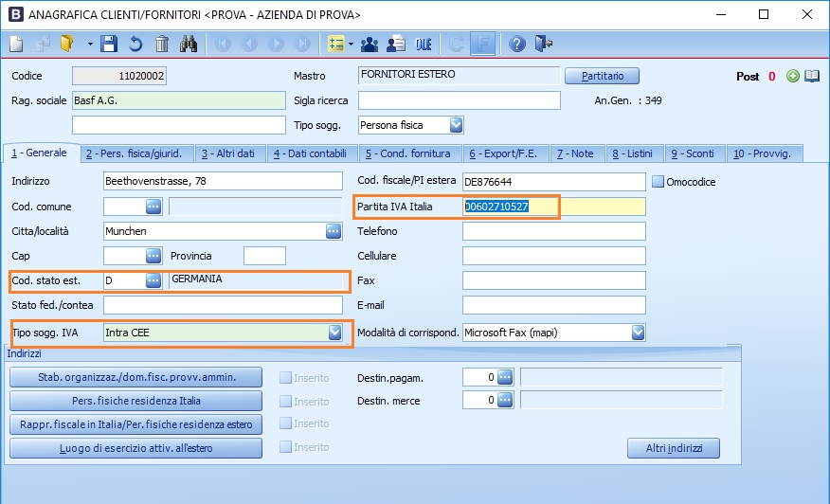Go to last record navigation icon
The height and width of the screenshot is (504, 830).
[302, 44]
